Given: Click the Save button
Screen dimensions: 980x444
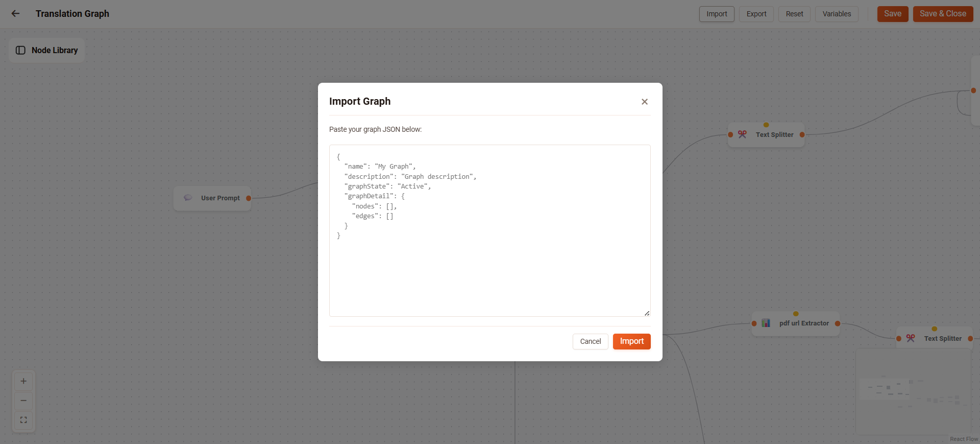Looking at the screenshot, I should (893, 14).
